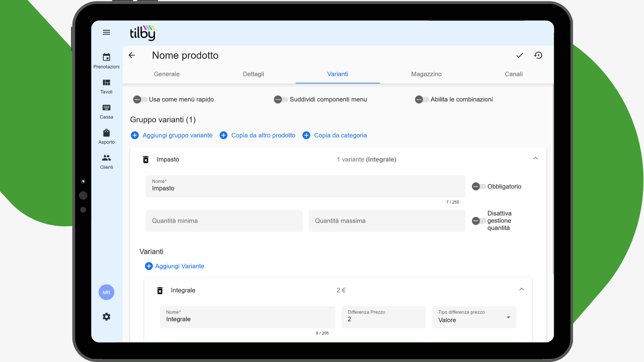Screen dimensions: 644x362
Task: Collapse the Integrale variant panel
Action: pos(522,289)
